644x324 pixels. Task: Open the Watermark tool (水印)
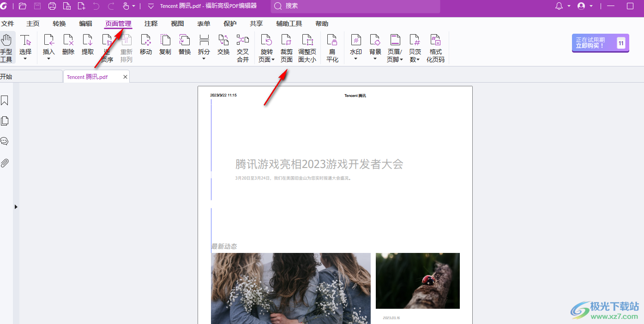click(355, 48)
